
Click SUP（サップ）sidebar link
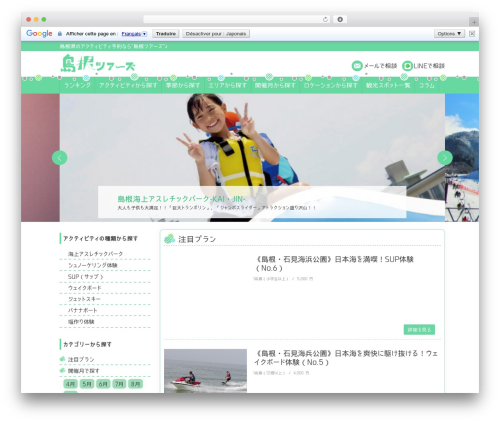click(x=86, y=277)
